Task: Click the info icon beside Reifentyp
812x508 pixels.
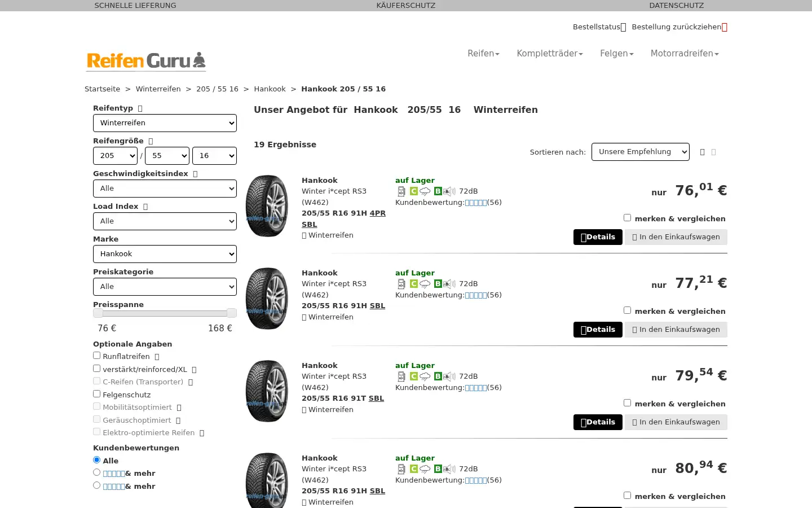Action: click(x=140, y=108)
